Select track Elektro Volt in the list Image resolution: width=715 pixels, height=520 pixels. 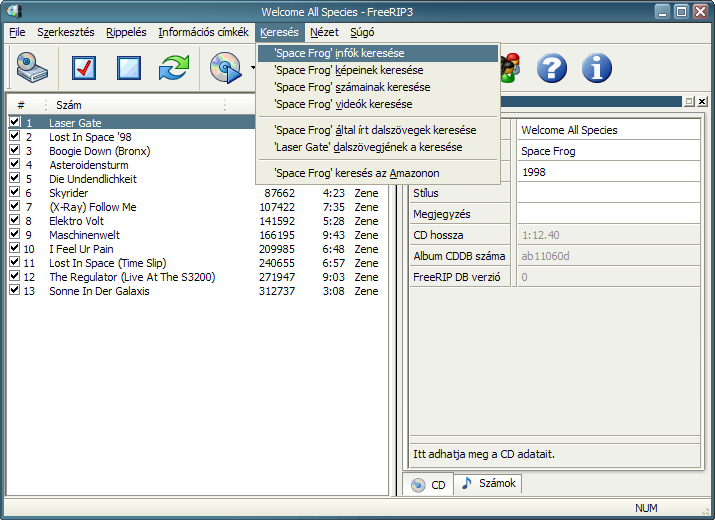pyautogui.click(x=76, y=221)
